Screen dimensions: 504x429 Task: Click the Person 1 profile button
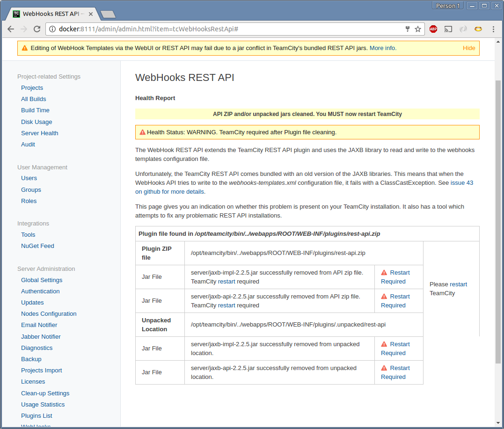pos(448,6)
